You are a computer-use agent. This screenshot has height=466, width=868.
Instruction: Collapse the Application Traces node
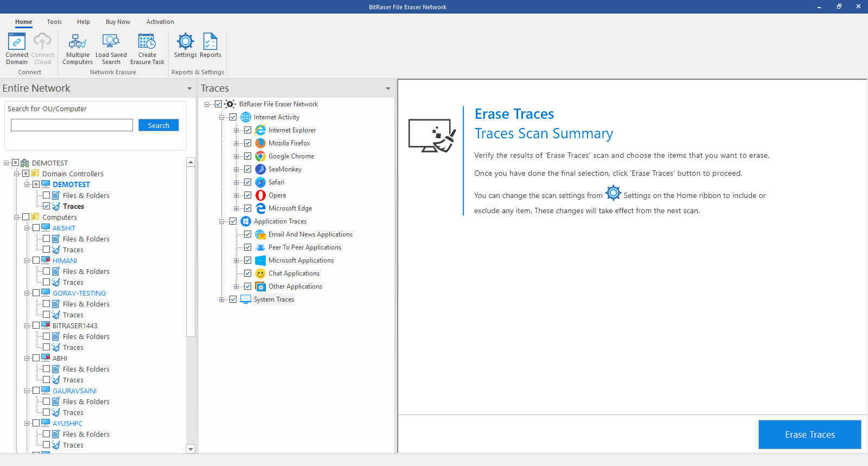coord(221,221)
